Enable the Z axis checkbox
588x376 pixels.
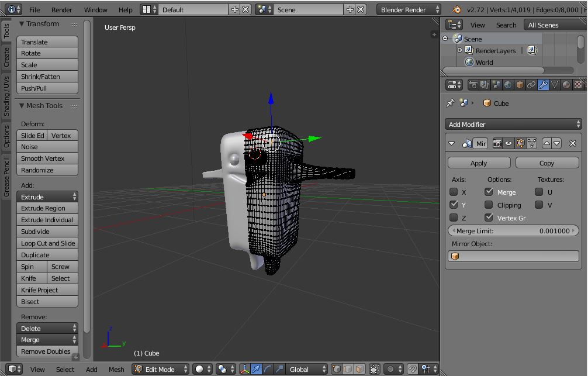click(454, 218)
